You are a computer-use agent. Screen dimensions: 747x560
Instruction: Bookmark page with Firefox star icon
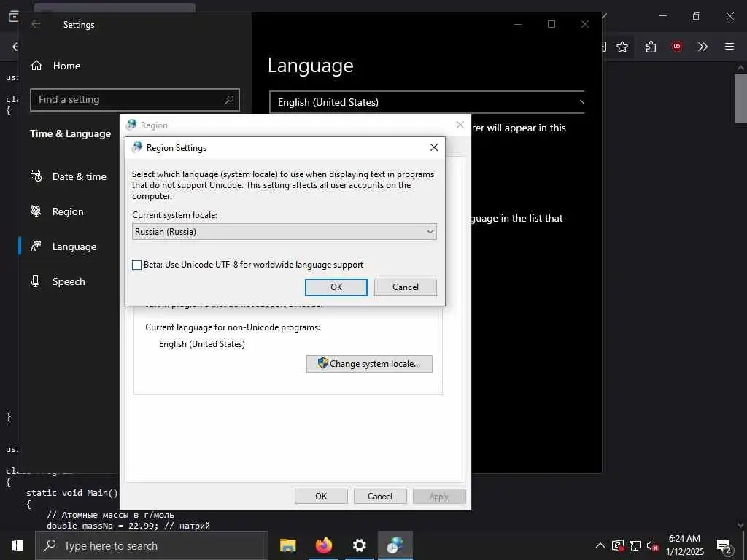tap(622, 47)
